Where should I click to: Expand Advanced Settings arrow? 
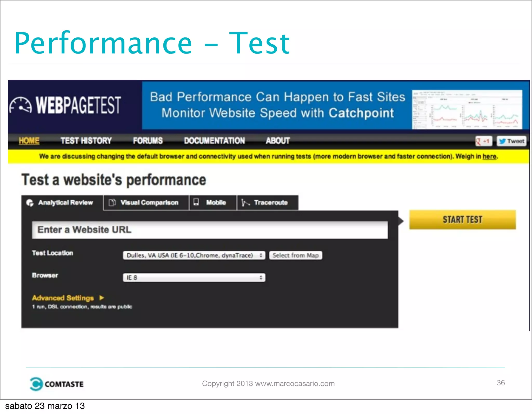click(x=102, y=298)
